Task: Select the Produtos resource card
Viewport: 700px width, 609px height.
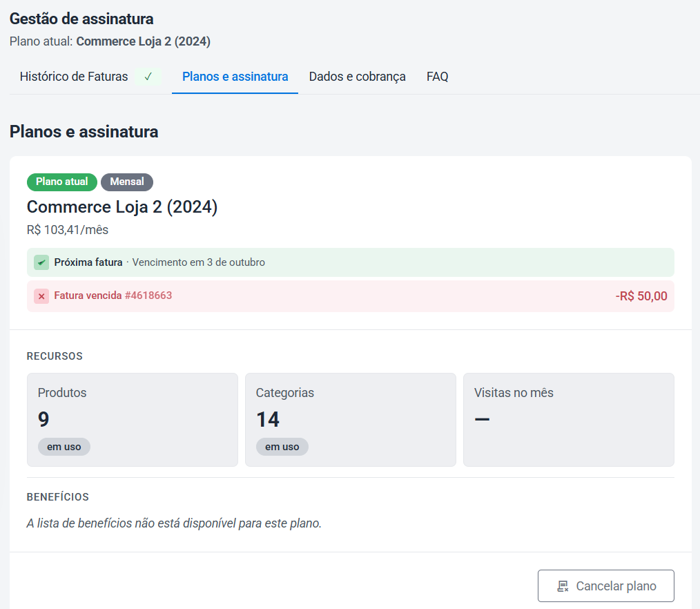Action: pos(133,420)
